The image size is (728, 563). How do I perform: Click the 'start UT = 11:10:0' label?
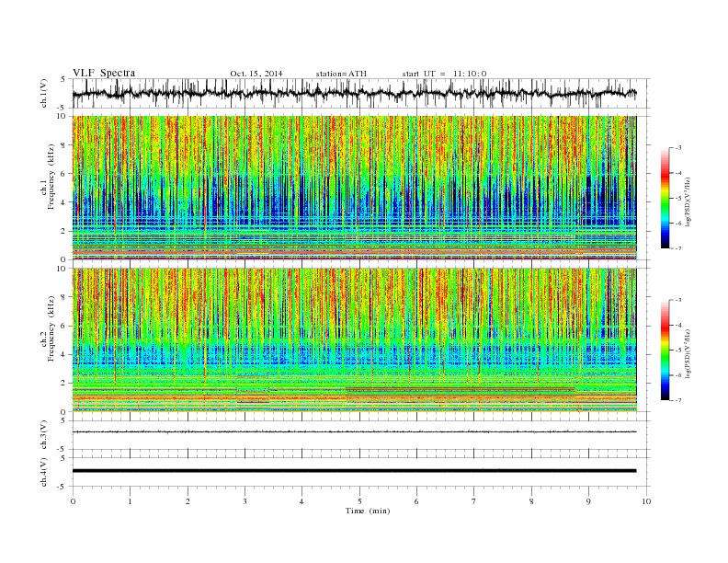[444, 74]
